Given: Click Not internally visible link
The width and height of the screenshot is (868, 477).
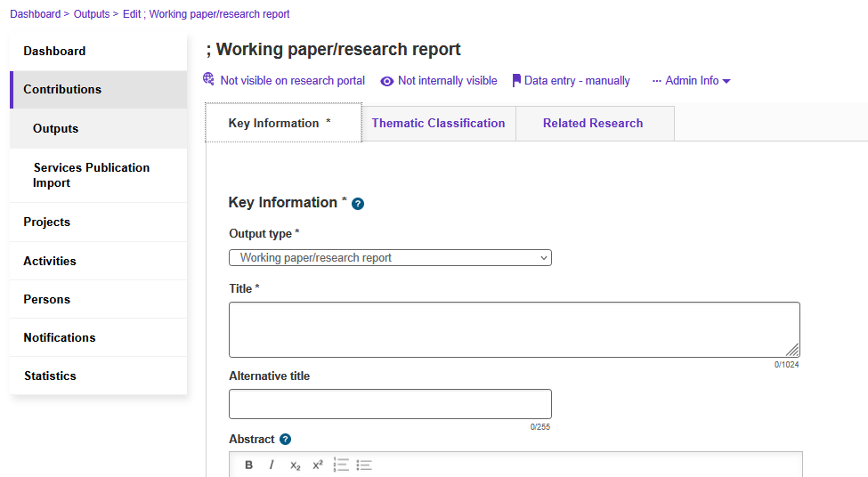Looking at the screenshot, I should pyautogui.click(x=447, y=81).
